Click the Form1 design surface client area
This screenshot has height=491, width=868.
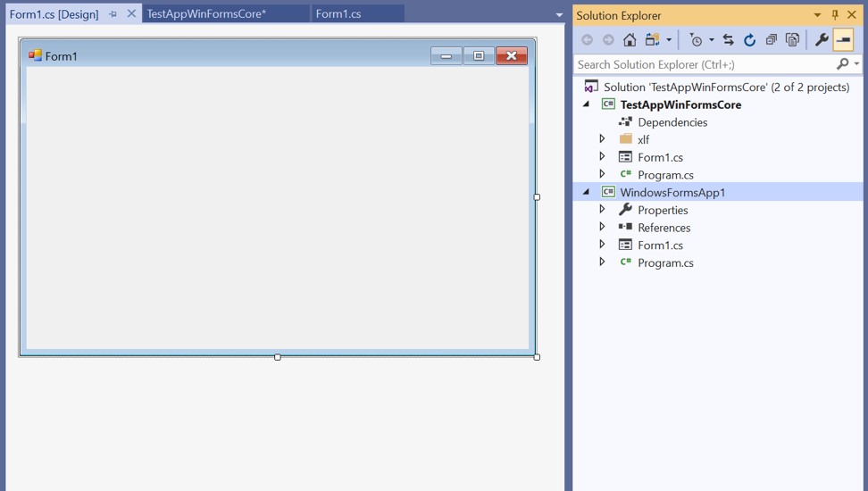tap(278, 208)
